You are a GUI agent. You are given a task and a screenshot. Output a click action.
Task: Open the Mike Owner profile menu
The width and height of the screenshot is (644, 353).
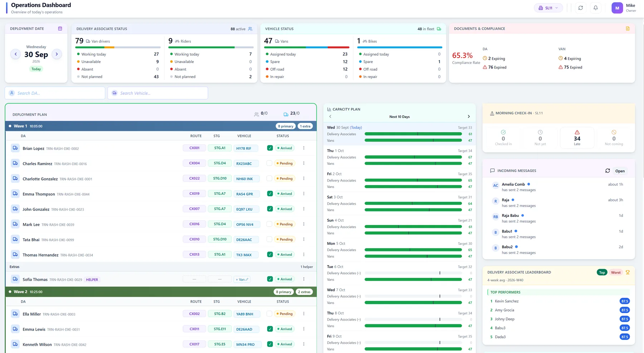pyautogui.click(x=624, y=8)
